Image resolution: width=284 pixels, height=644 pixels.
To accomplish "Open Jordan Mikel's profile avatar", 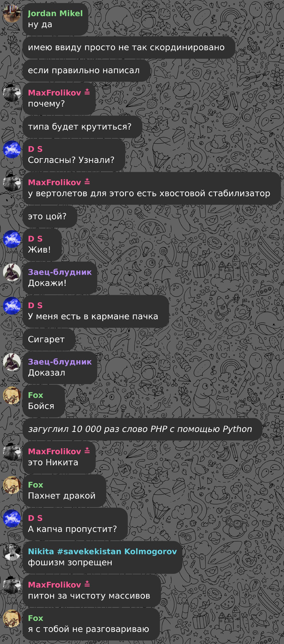I will (12, 14).
